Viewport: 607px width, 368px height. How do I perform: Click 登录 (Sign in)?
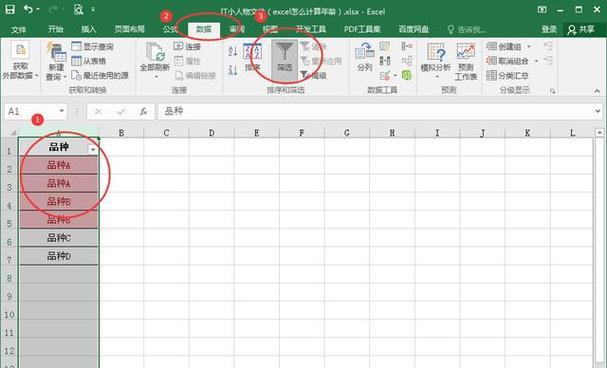pyautogui.click(x=549, y=29)
